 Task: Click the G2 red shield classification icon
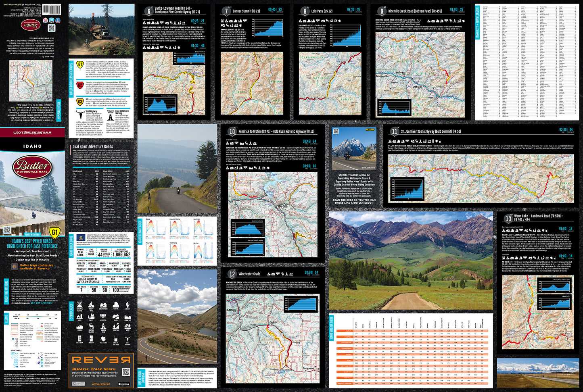[80, 85]
